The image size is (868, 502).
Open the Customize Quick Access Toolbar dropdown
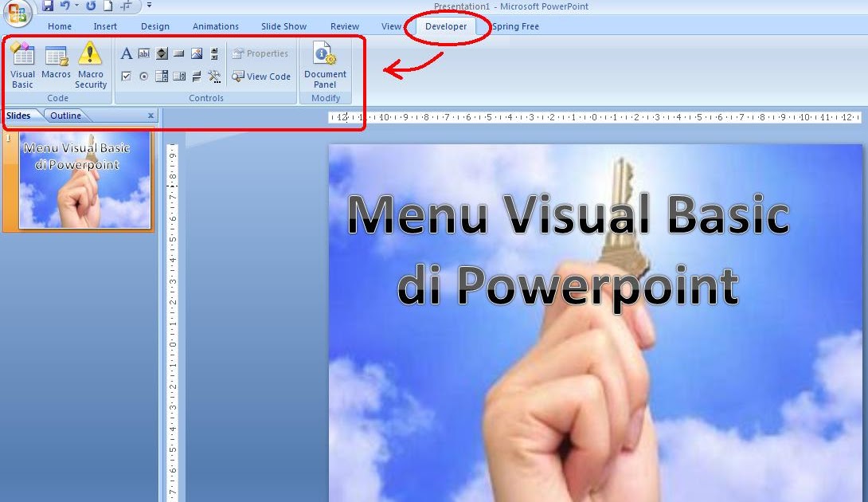point(149,6)
